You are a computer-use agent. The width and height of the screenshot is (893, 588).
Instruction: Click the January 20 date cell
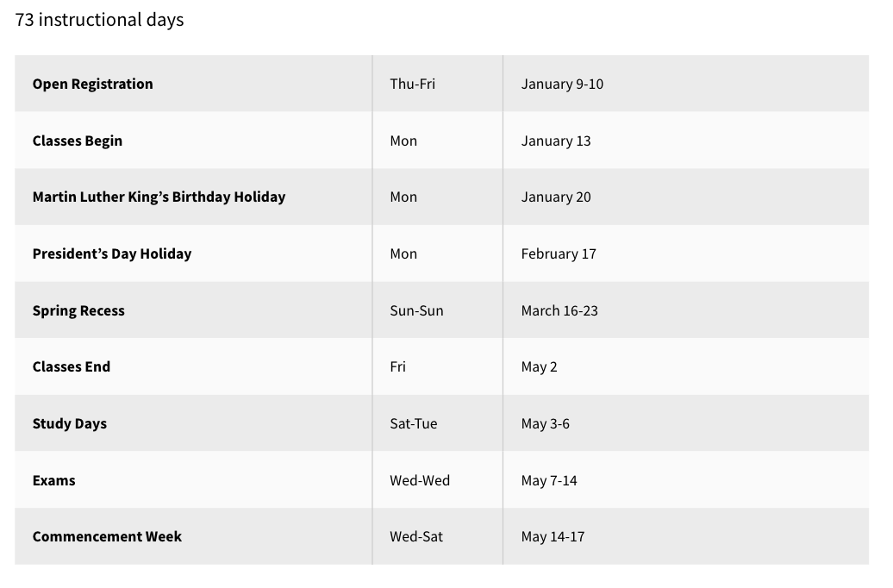pyautogui.click(x=556, y=197)
